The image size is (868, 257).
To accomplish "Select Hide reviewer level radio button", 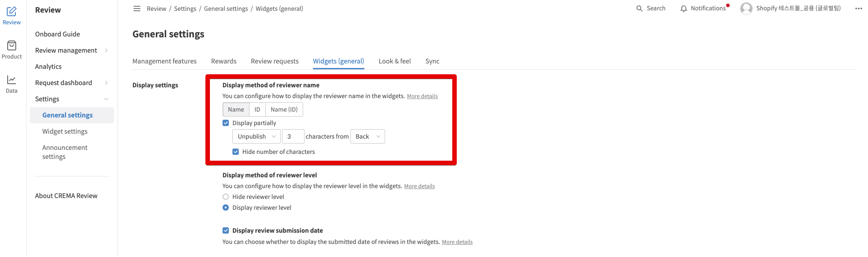I will [x=226, y=197].
